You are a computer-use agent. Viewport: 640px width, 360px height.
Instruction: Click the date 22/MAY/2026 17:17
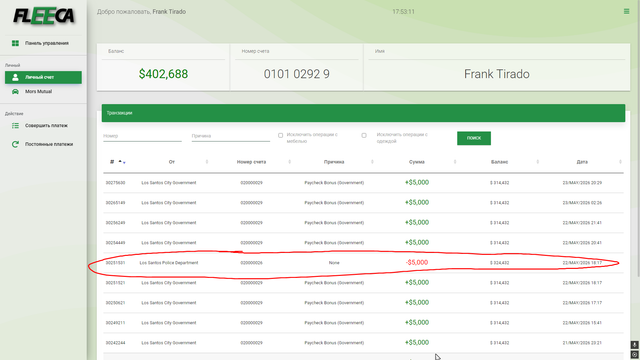(582, 303)
